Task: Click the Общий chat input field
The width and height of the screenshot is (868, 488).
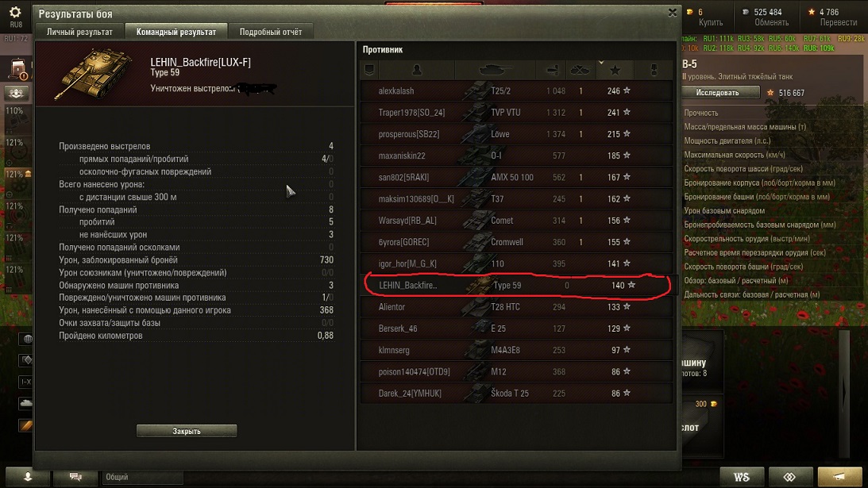Action: 141,476
